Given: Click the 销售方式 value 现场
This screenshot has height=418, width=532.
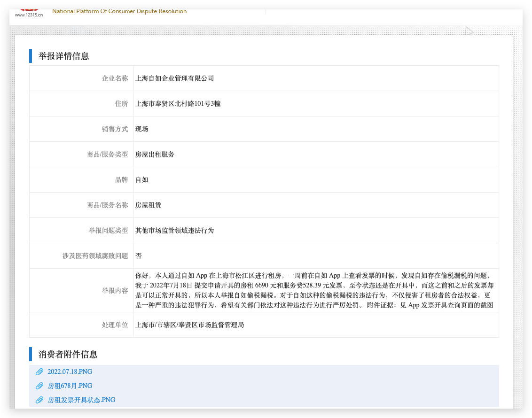Looking at the screenshot, I should pyautogui.click(x=141, y=129).
